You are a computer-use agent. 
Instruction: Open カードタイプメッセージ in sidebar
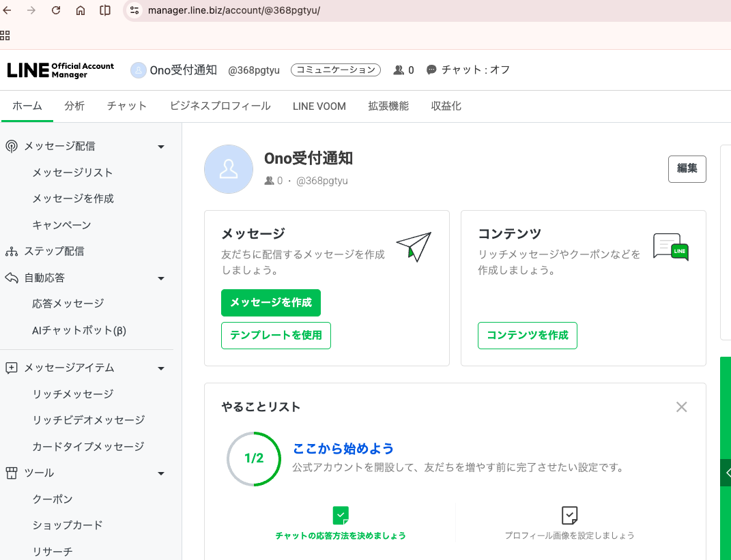[x=88, y=447]
